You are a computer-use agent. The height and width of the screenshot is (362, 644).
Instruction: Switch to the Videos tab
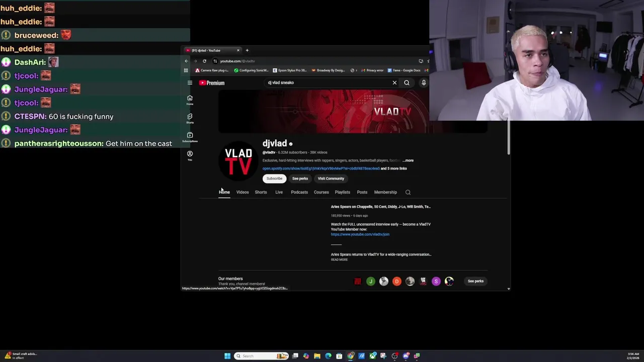click(243, 192)
